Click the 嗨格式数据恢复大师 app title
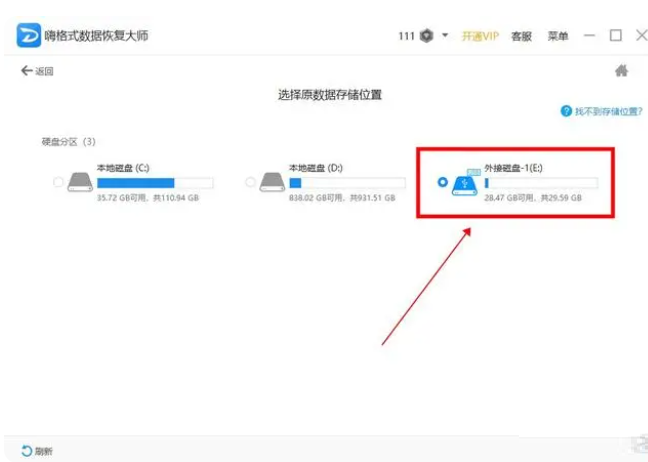Image resolution: width=648 pixels, height=462 pixels. click(96, 36)
